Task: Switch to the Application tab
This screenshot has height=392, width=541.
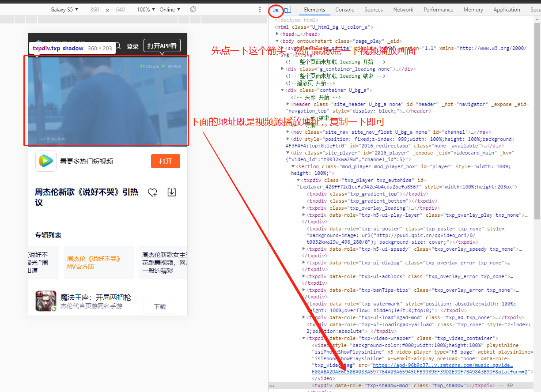Action: point(507,9)
